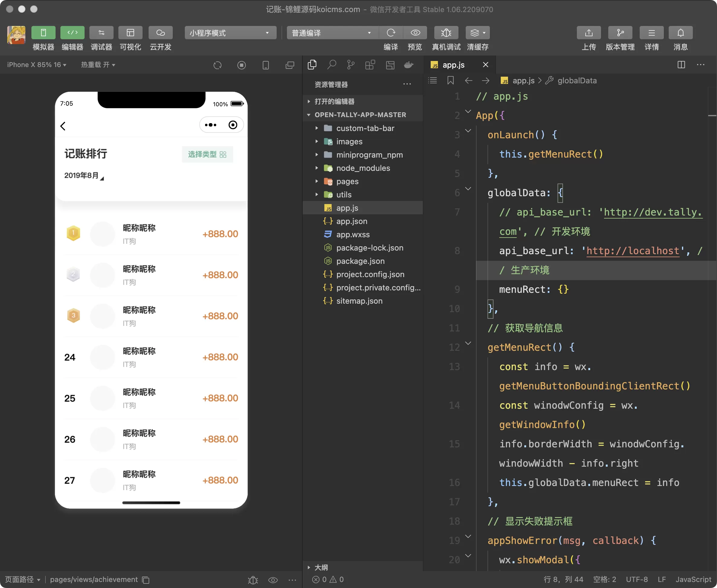Toggle the editor panel button
This screenshot has height=588, width=717.
(72, 33)
